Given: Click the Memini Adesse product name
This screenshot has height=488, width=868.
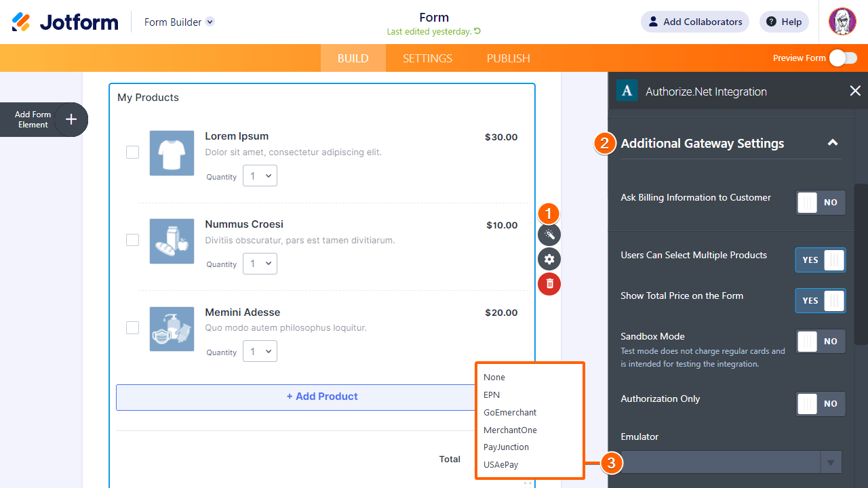Looking at the screenshot, I should tap(243, 312).
